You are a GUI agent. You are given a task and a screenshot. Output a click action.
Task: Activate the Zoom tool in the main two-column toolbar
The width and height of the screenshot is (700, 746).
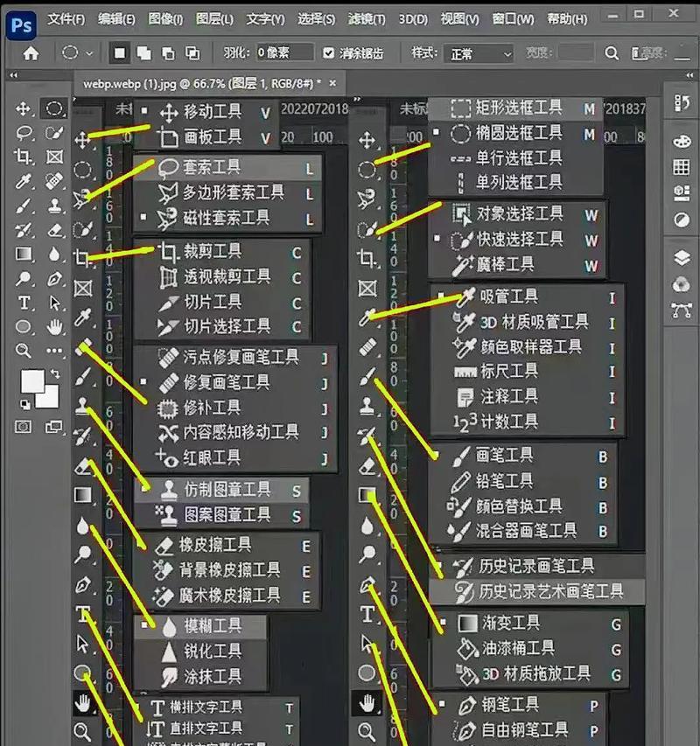tap(23, 351)
